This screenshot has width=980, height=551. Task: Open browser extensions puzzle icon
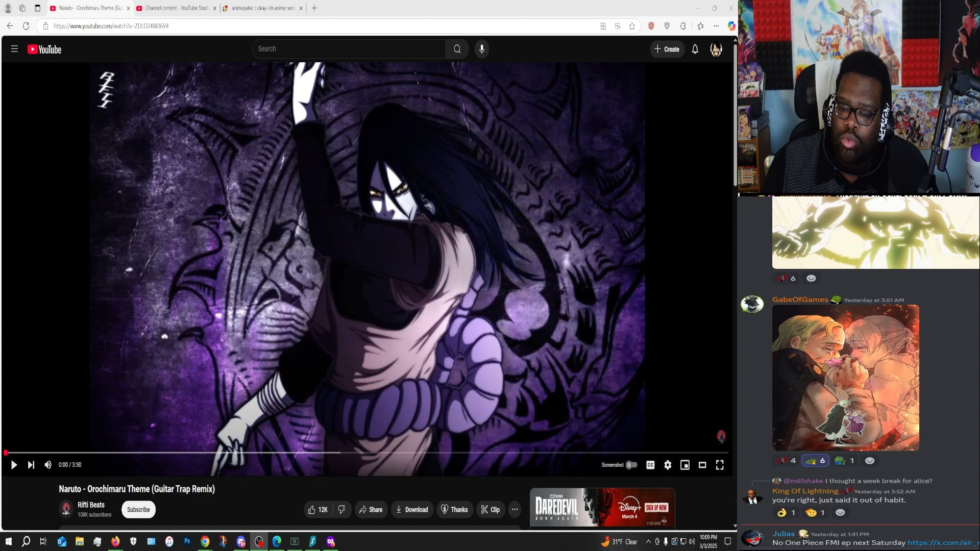point(683,26)
